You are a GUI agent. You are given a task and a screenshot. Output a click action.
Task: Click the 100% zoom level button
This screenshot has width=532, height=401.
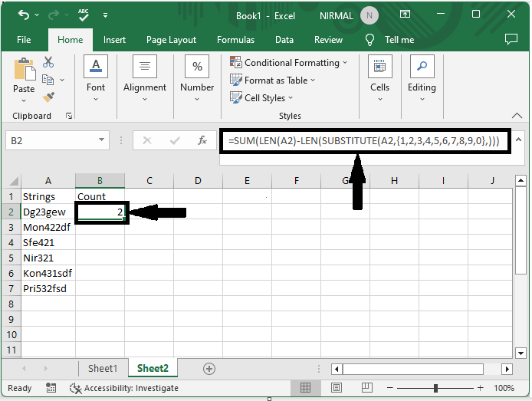coord(504,388)
